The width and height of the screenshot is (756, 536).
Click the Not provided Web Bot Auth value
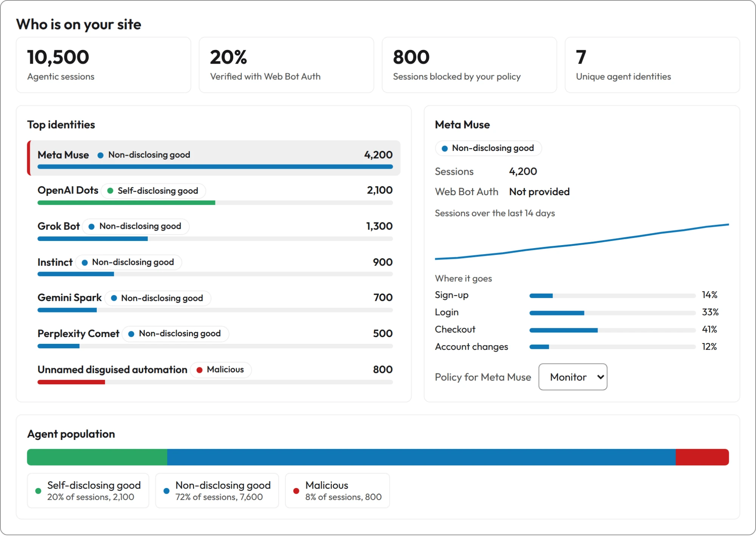pos(539,192)
